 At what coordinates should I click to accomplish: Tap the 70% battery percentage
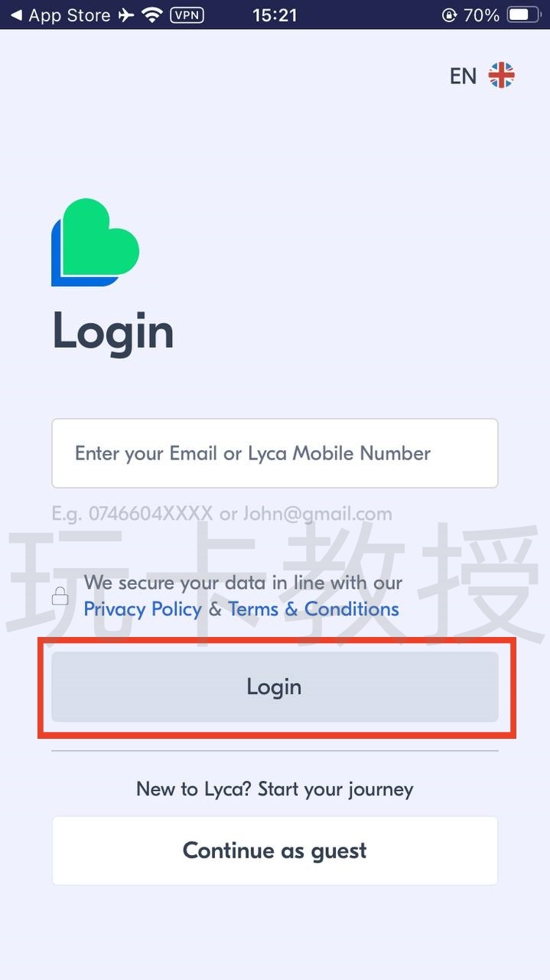481,15
